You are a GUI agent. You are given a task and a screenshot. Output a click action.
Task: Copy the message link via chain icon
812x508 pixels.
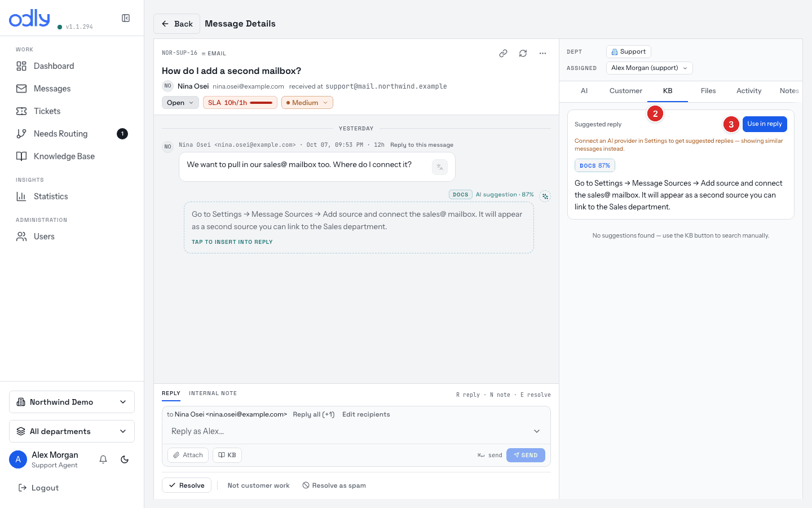[503, 53]
